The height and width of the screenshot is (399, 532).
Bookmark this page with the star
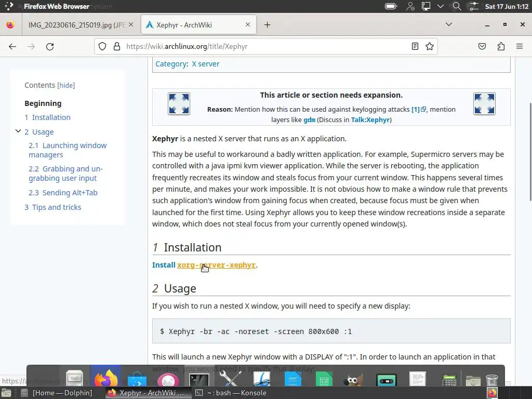430,46
